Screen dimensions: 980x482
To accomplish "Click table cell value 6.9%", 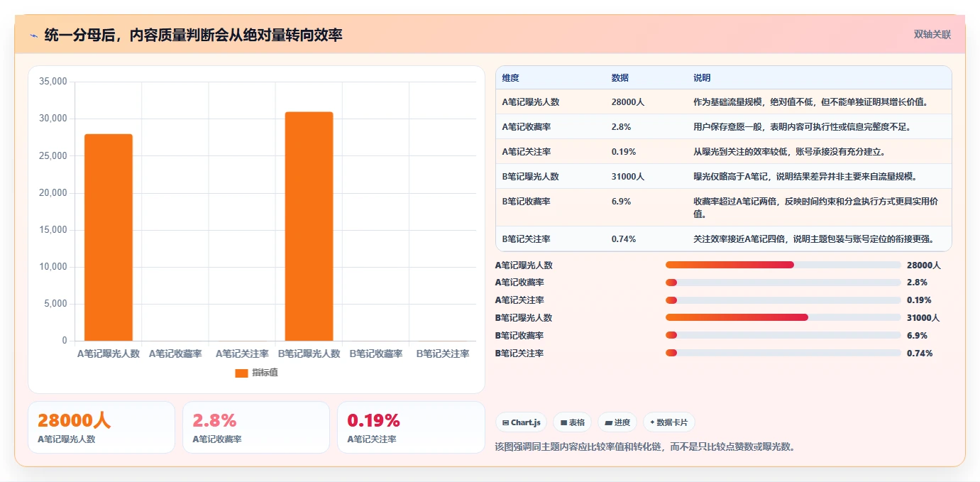I will pyautogui.click(x=621, y=202).
